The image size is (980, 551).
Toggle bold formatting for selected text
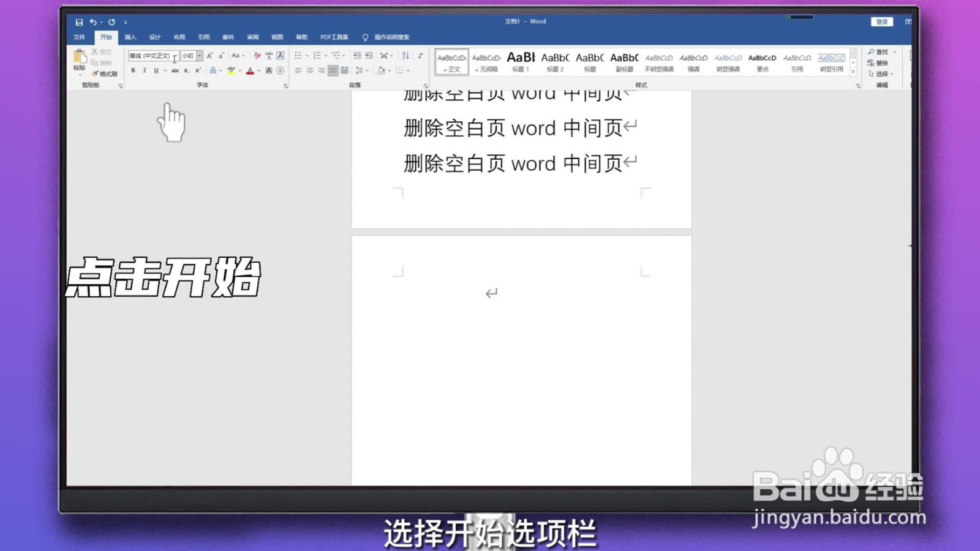(x=133, y=71)
